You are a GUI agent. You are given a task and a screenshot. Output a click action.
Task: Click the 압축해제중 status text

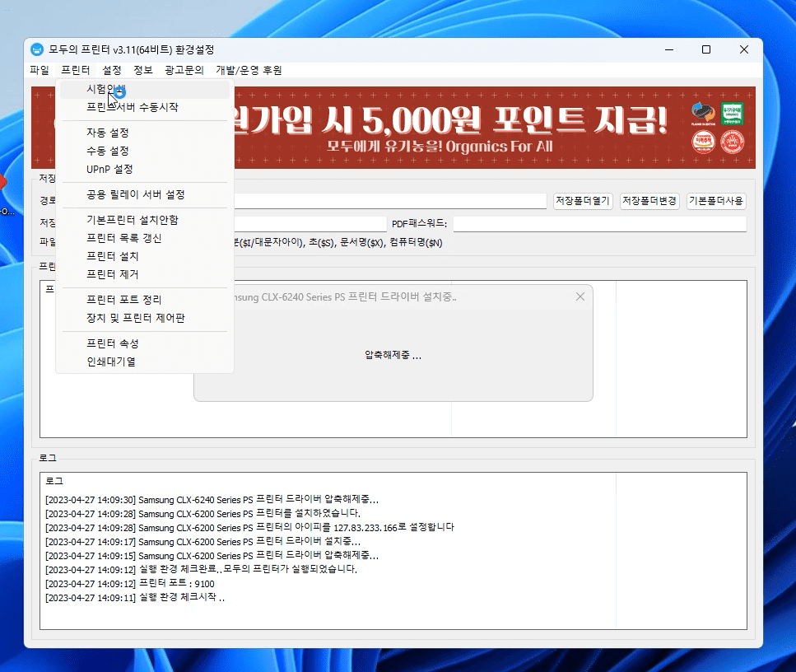pos(393,355)
